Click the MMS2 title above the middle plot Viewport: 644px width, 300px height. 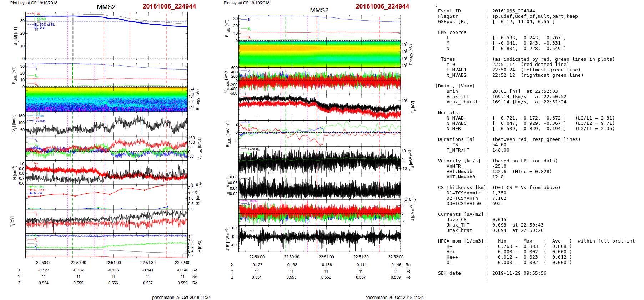[319, 10]
